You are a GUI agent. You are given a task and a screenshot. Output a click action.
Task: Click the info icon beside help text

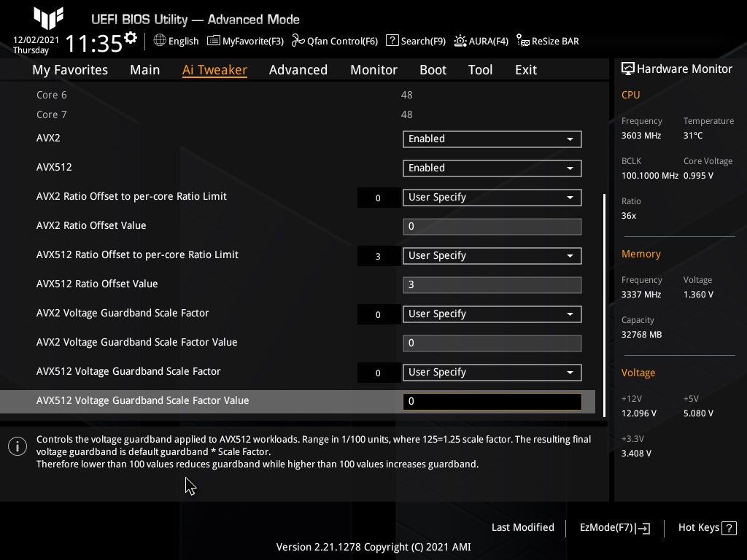[18, 446]
